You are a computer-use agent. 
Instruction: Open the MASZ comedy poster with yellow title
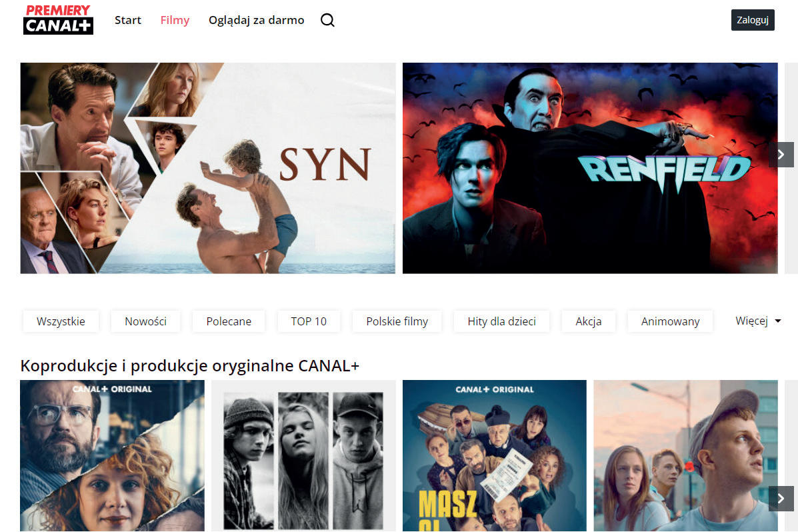pyautogui.click(x=494, y=455)
